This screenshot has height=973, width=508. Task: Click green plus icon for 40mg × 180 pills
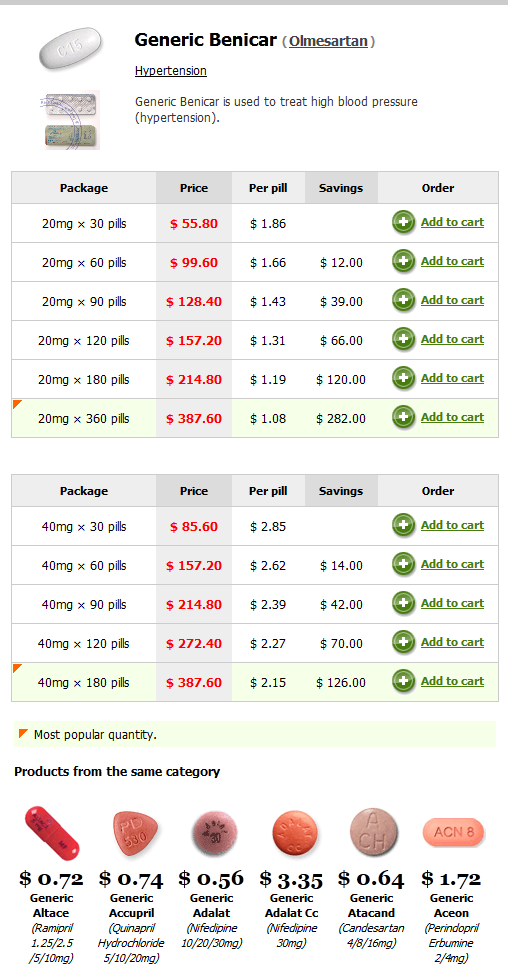pos(403,681)
